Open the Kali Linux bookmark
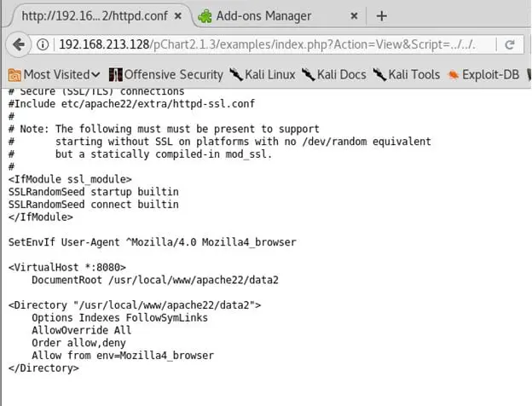This screenshot has width=532, height=406. (263, 74)
